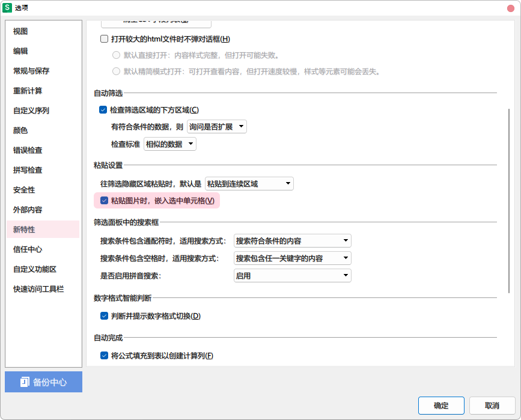Expand the 搜索符合条件的内容 dropdown

292,241
